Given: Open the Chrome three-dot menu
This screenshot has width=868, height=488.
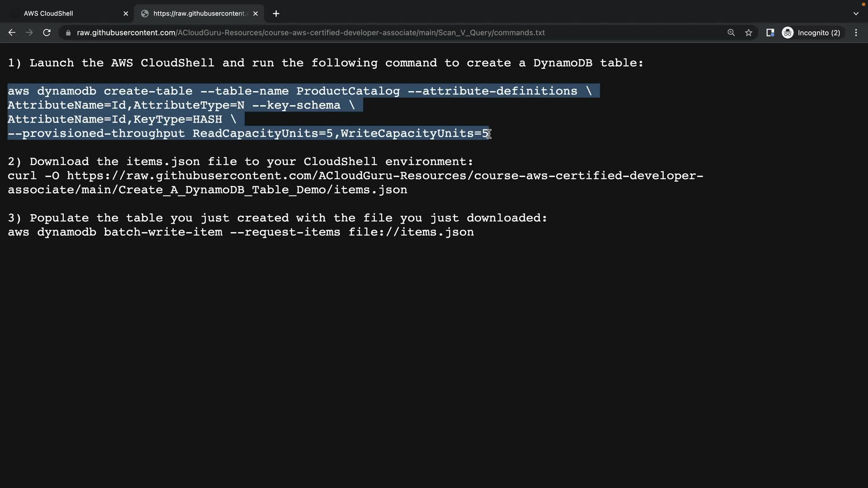Looking at the screenshot, I should (856, 33).
